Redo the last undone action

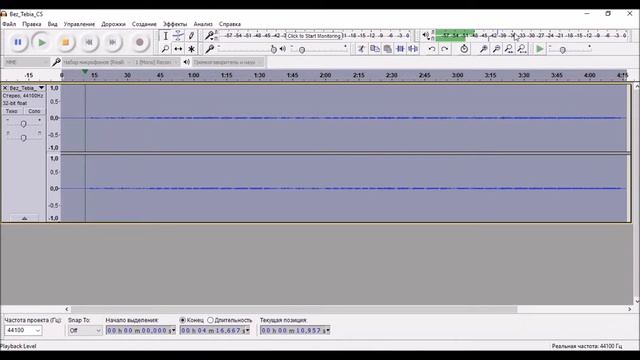click(444, 49)
